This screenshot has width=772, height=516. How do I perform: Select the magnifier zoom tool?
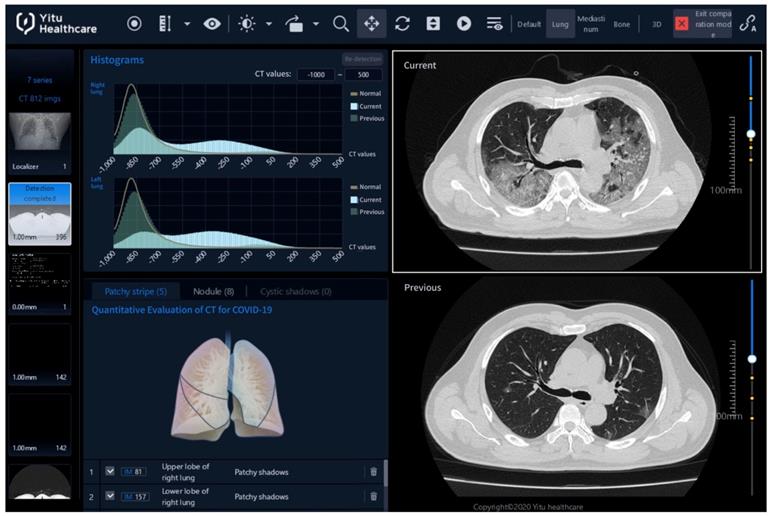coord(341,23)
